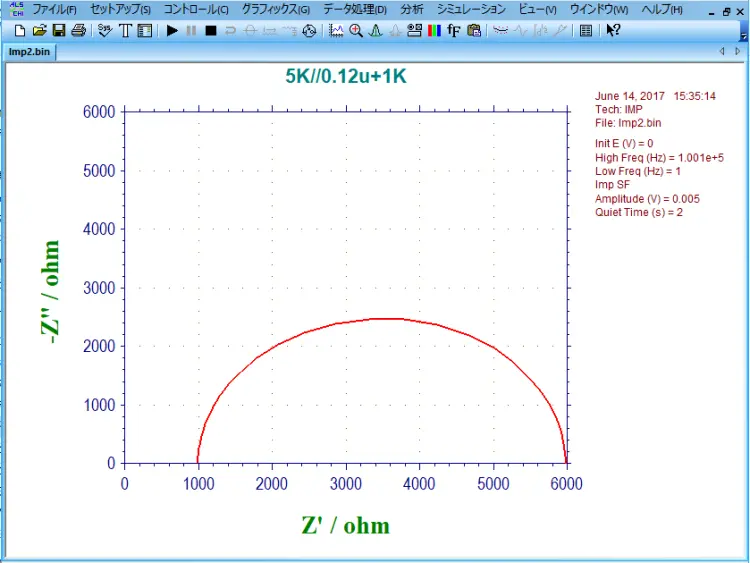Save the data with the floppy icon
750x563 pixels.
point(59,31)
